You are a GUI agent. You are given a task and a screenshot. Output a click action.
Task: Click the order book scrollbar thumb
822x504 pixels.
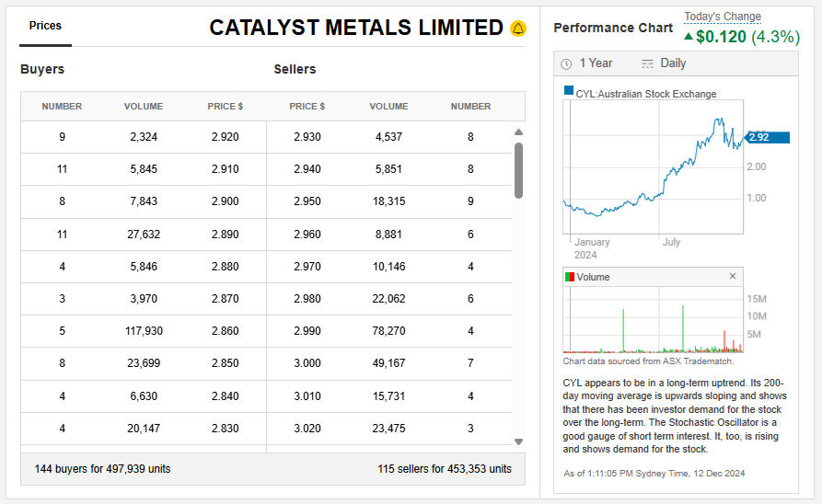pos(518,170)
